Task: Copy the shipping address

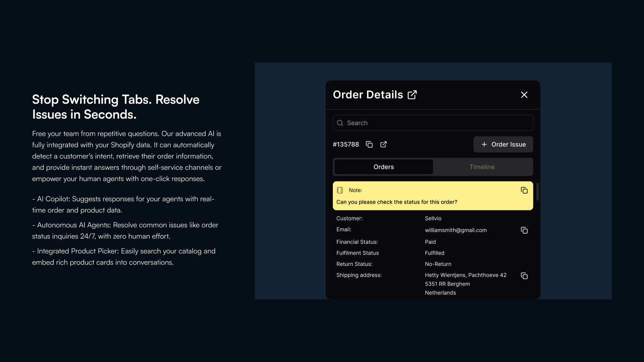Action: 524,276
